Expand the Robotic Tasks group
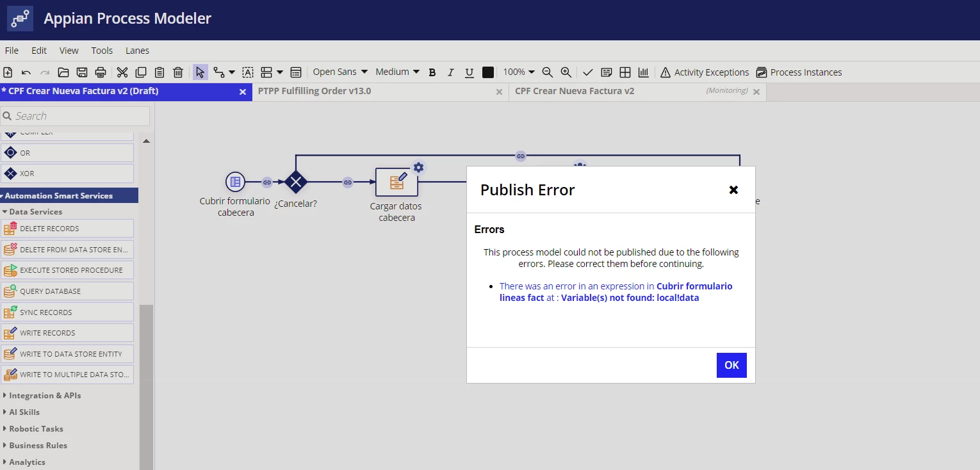Image resolution: width=980 pixels, height=470 pixels. pyautogui.click(x=33, y=429)
